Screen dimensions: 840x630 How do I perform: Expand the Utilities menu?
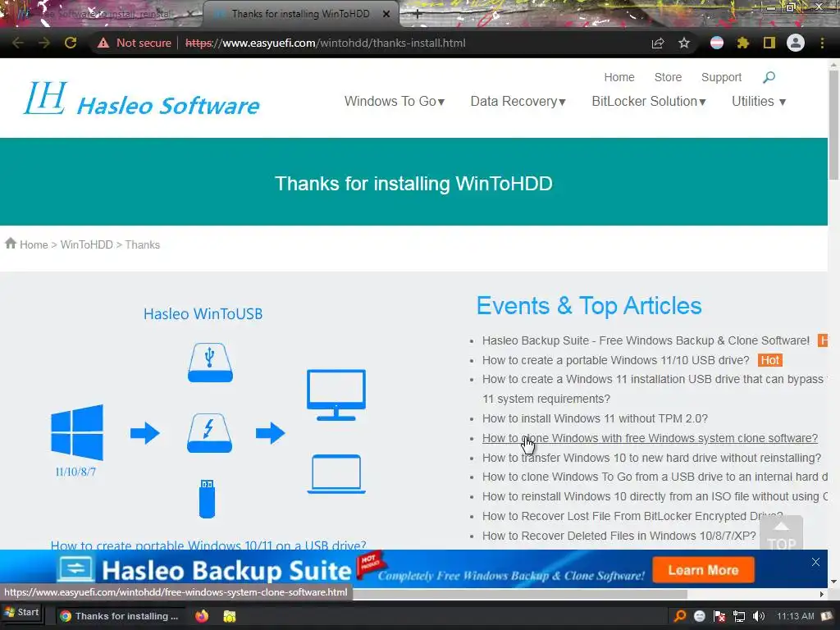coord(759,101)
